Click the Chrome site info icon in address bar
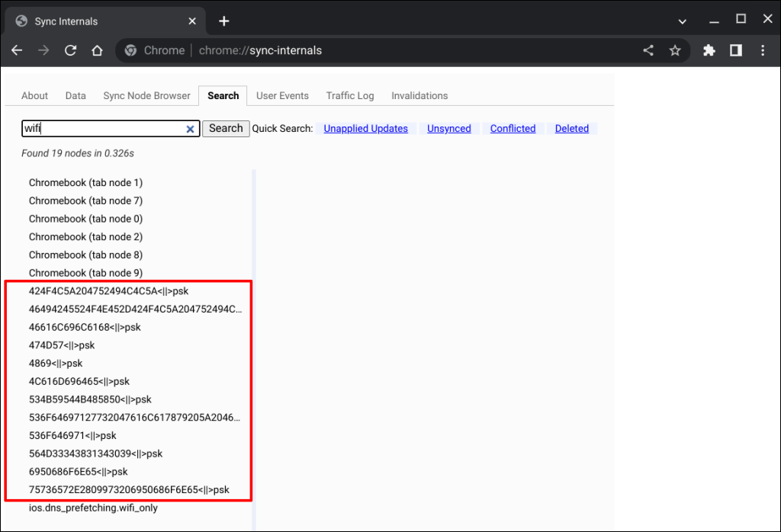This screenshot has height=532, width=781. coord(131,50)
